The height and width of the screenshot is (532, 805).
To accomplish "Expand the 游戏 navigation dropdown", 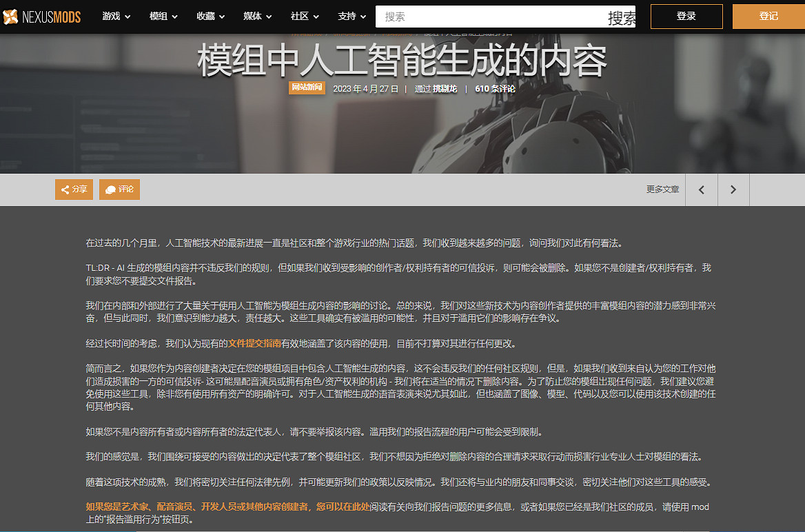I will (x=116, y=16).
